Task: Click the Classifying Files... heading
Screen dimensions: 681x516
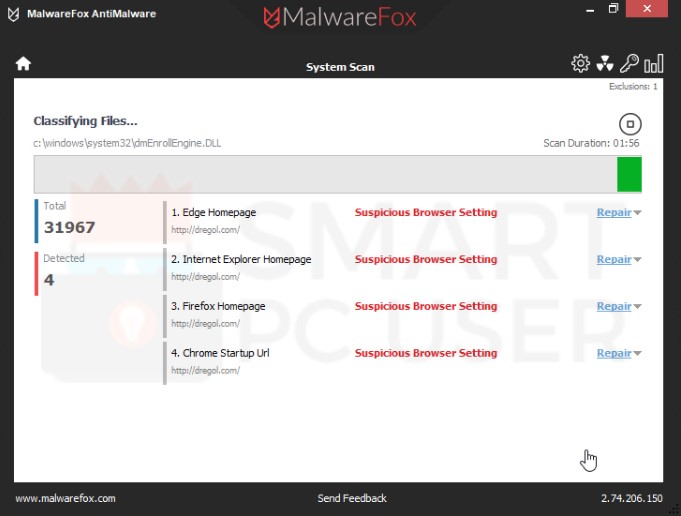Action: coord(85,121)
